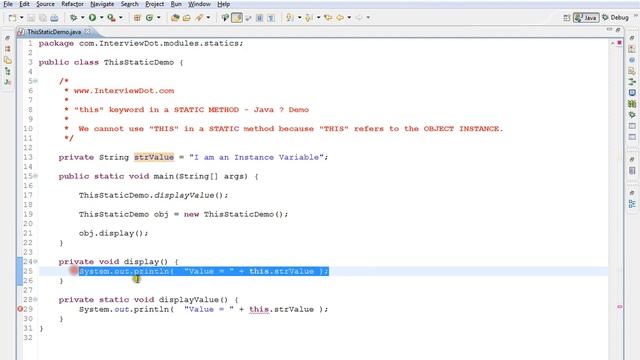The width and height of the screenshot is (640, 360).
Task: Click the New Java Package icon
Action: [x=138, y=18]
